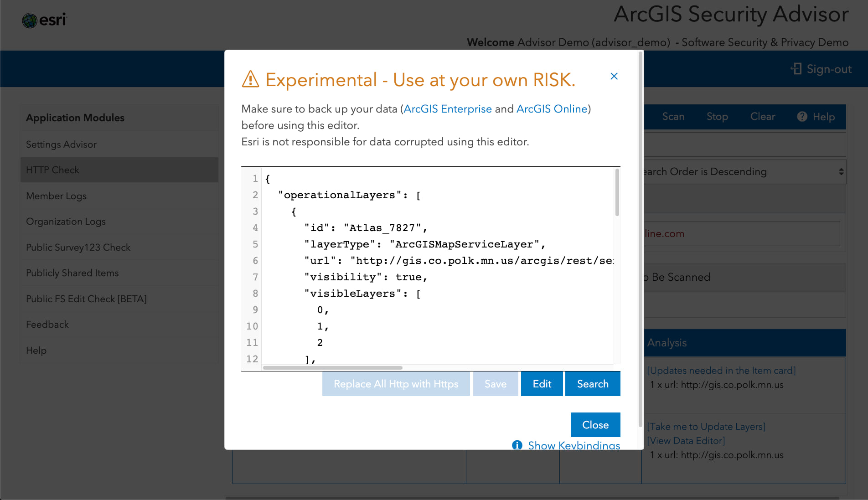Click the "id": "Atlas_7827" line
868x500 pixels.
click(366, 228)
